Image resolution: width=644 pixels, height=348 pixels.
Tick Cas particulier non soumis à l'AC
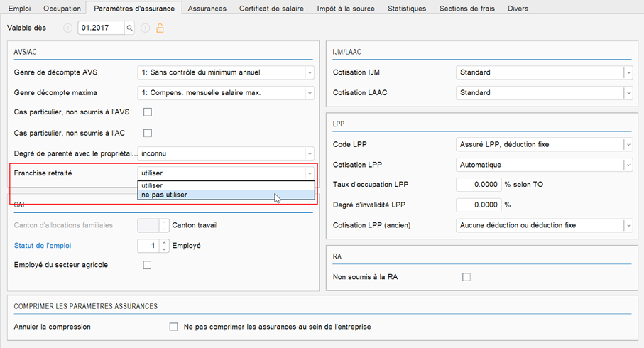[148, 133]
